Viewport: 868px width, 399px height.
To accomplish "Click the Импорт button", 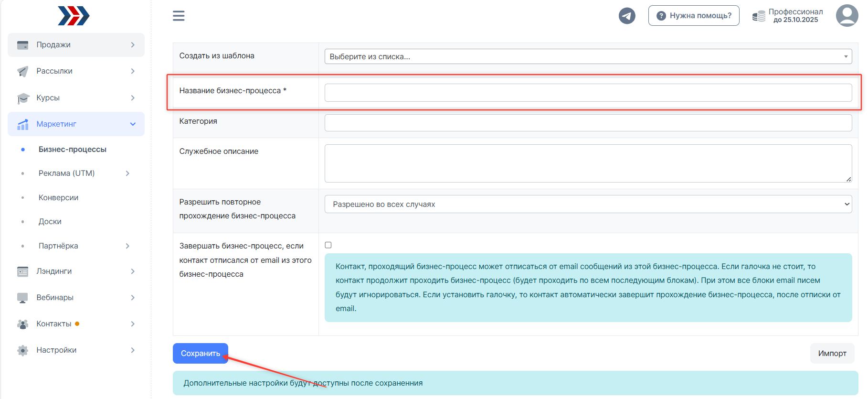I will [832, 353].
